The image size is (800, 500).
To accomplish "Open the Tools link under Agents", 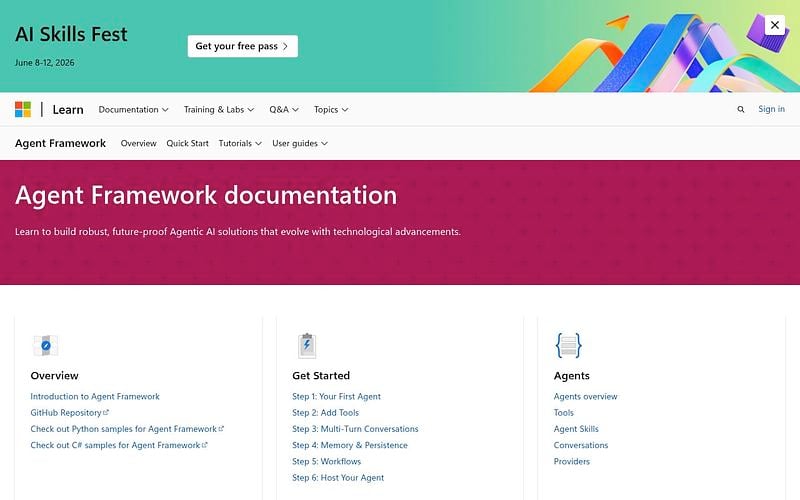I will [x=563, y=413].
